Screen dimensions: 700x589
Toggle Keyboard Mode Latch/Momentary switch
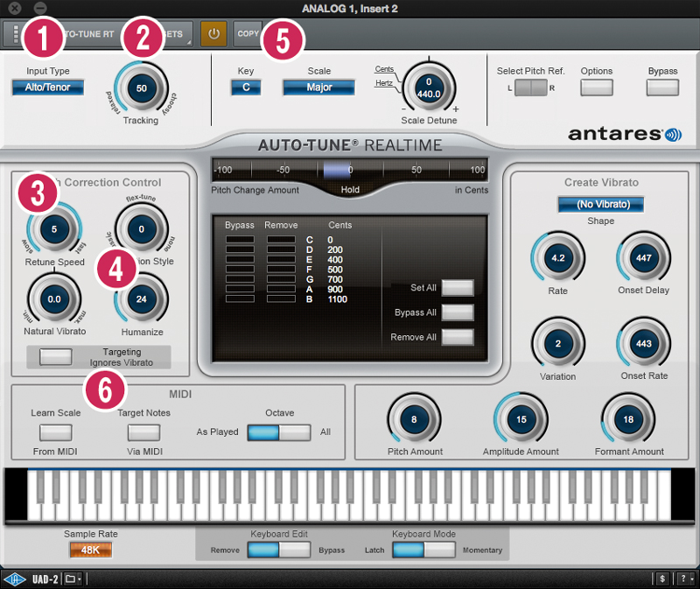pyautogui.click(x=423, y=550)
